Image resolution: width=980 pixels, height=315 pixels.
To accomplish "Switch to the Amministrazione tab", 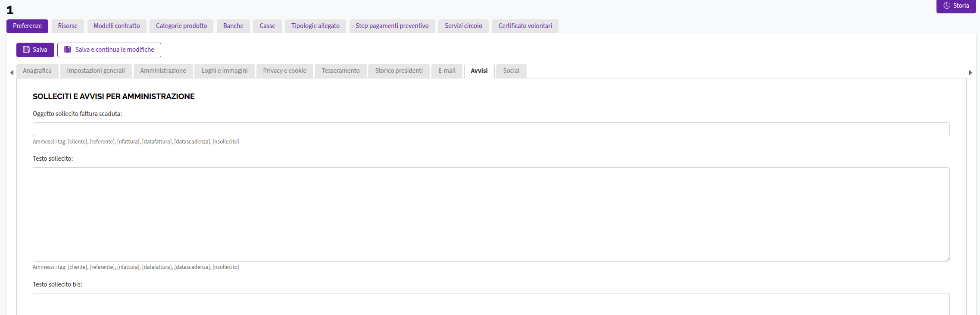I will (x=163, y=71).
